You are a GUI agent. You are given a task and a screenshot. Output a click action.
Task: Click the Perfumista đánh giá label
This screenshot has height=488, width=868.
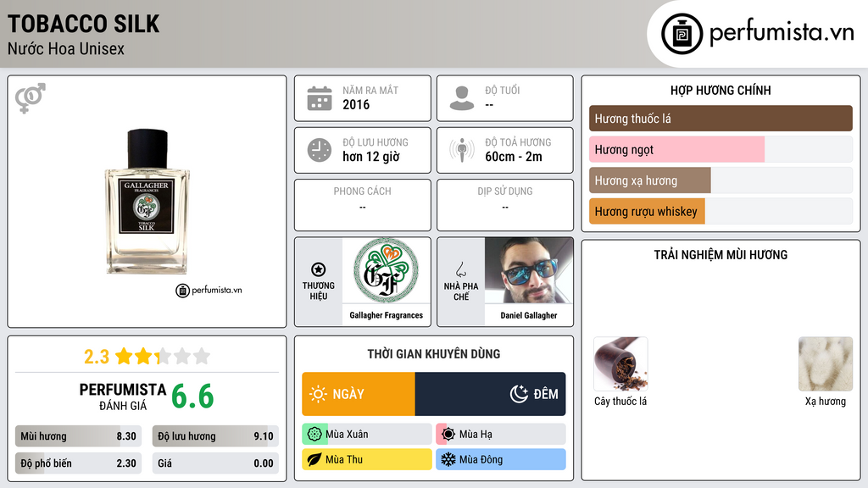(x=123, y=396)
